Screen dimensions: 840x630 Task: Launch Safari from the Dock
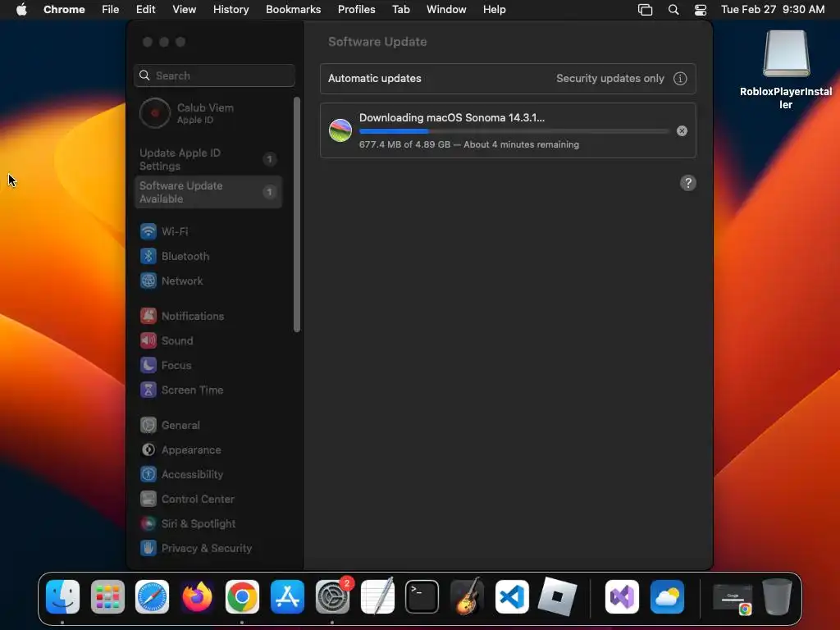point(152,597)
